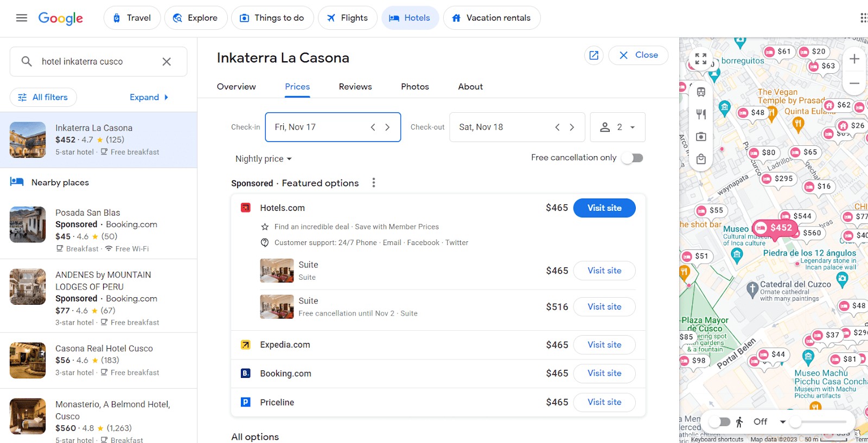Visit site for Booking.com

point(604,374)
